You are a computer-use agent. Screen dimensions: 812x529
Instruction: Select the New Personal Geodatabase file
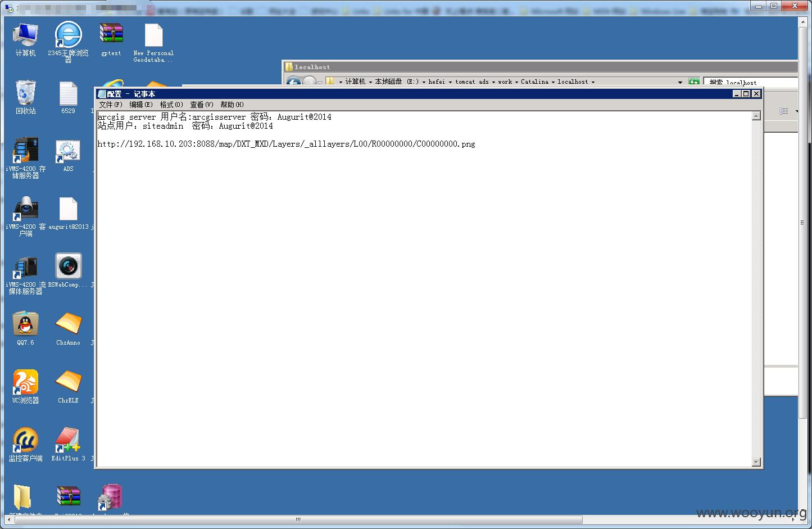pos(153,43)
